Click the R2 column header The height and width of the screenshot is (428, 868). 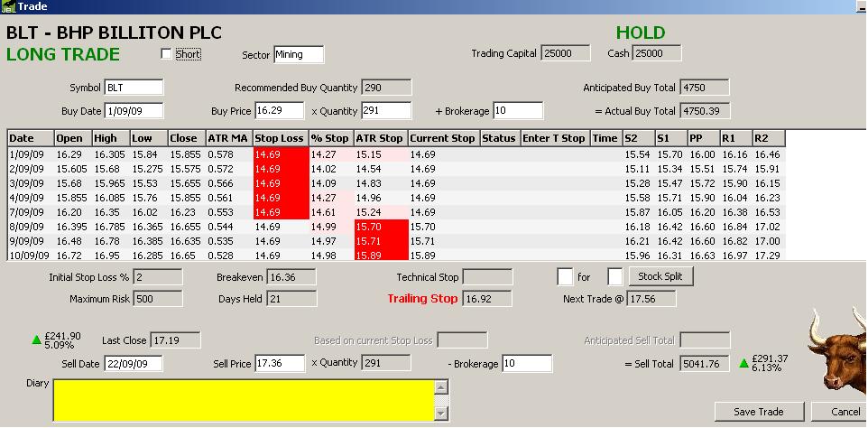769,138
